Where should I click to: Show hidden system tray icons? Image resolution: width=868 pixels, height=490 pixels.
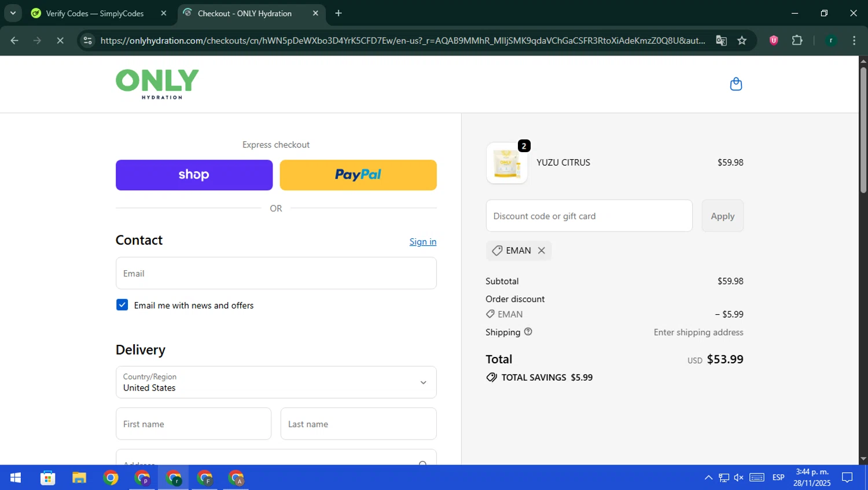(x=708, y=478)
